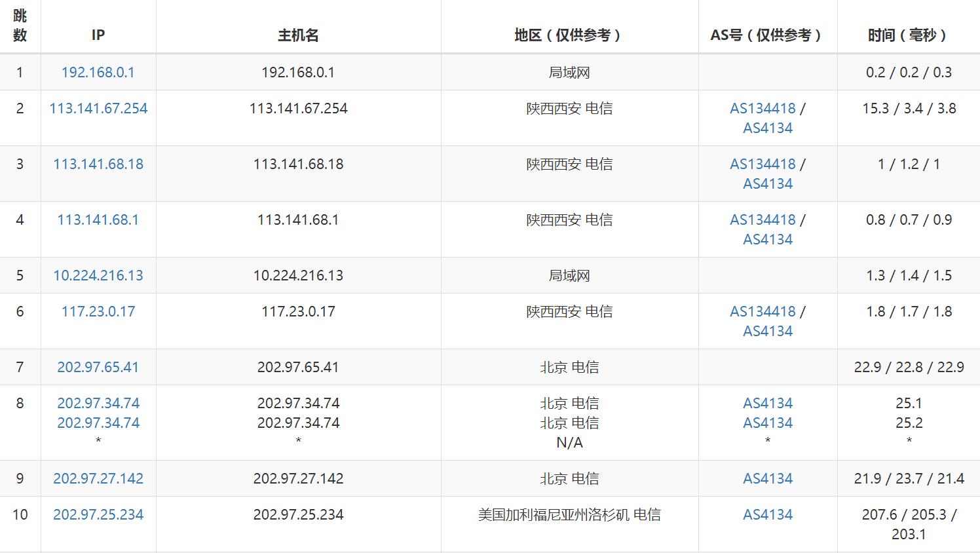Screen dimensions: 980x553
Task: Open first 202.97.34.74 IP link in hop 8
Action: click(x=98, y=403)
